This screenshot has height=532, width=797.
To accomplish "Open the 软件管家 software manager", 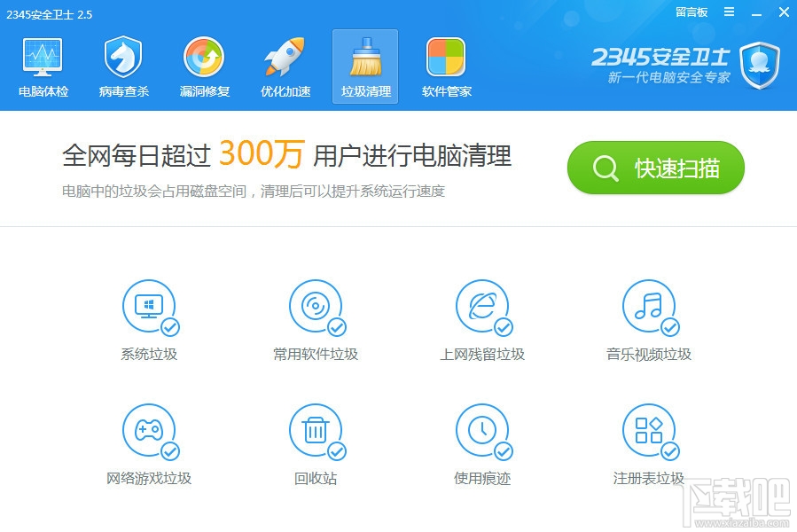I will [445, 65].
